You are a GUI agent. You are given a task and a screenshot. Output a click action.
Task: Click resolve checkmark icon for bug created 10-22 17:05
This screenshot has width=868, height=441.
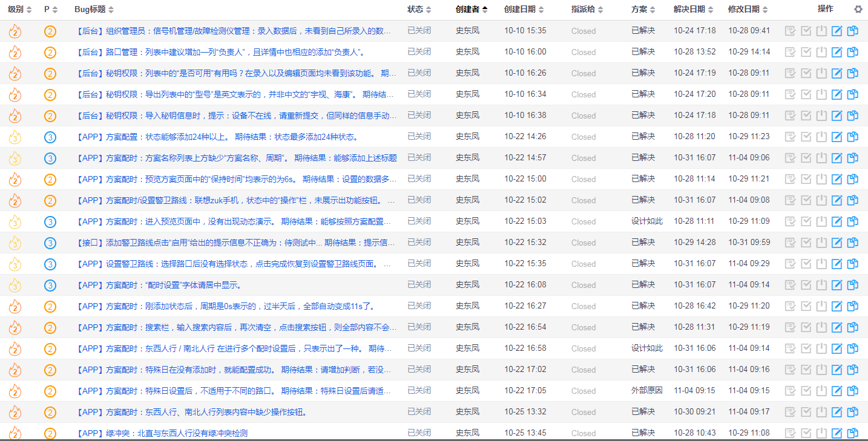806,391
